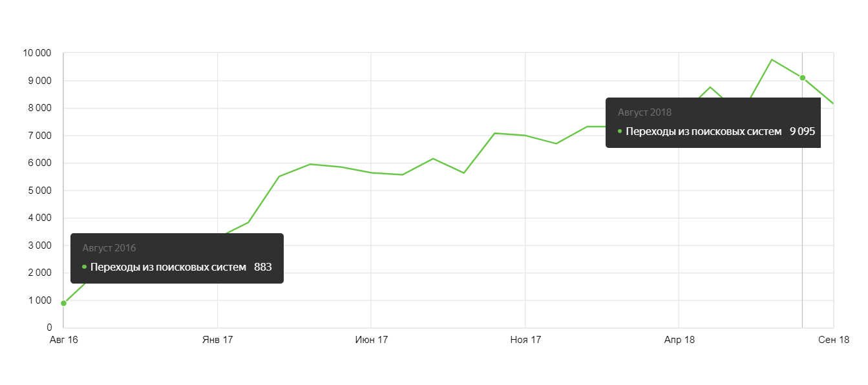Click the green bullet in the Август 2018 tooltip

[620, 131]
